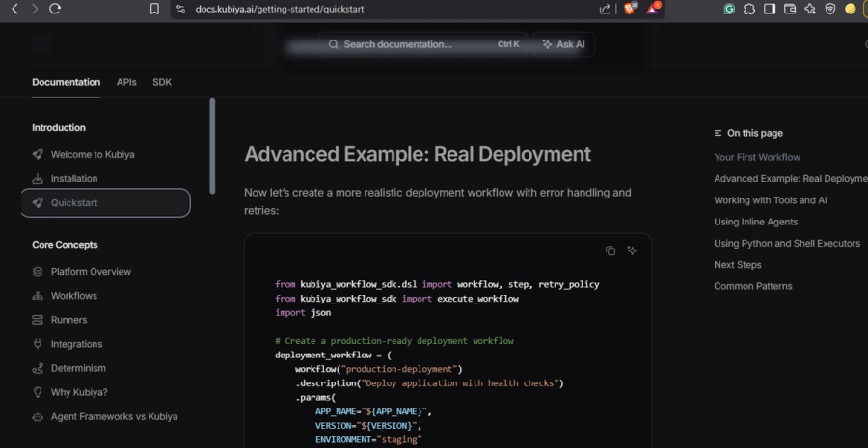
Task: Focus the Search documentation field
Action: (423, 44)
